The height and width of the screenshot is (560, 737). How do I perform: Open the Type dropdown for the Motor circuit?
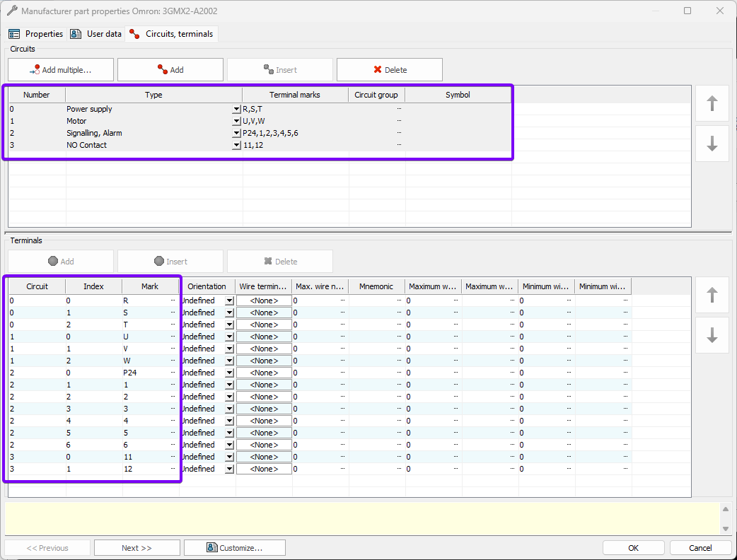[236, 121]
